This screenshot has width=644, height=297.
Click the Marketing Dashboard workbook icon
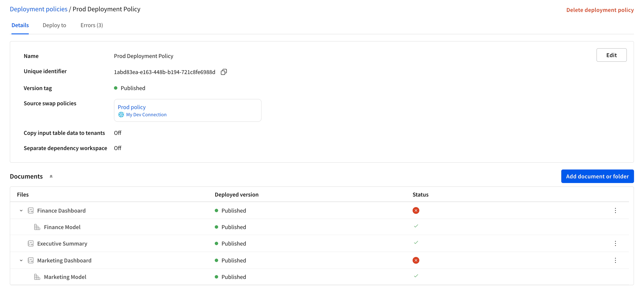(31, 260)
